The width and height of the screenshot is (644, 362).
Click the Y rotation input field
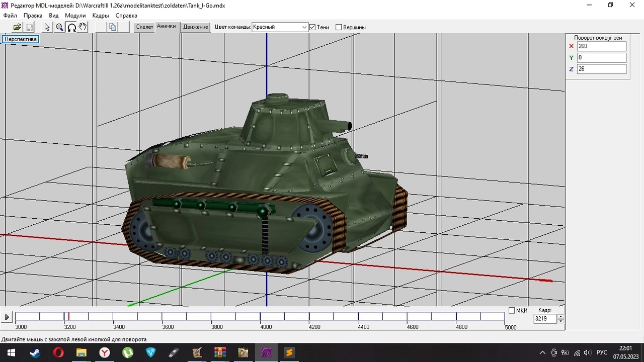601,58
